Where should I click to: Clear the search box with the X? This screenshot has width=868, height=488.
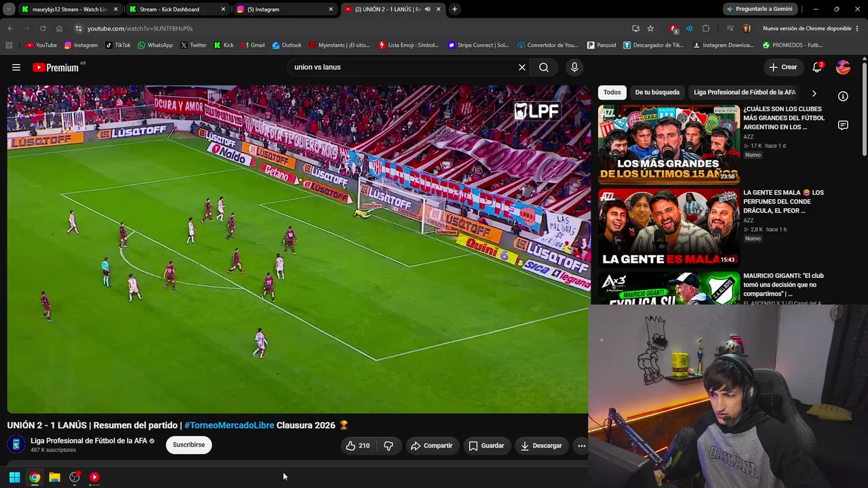click(522, 67)
